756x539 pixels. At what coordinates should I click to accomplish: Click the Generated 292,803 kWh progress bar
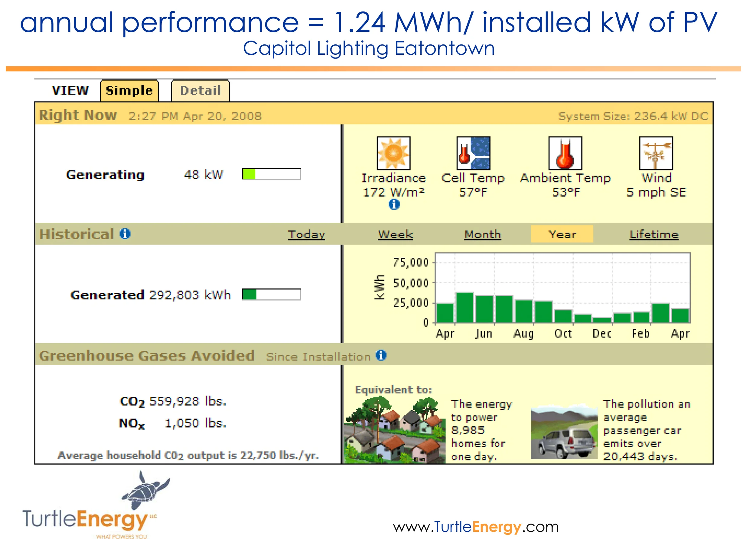271,294
